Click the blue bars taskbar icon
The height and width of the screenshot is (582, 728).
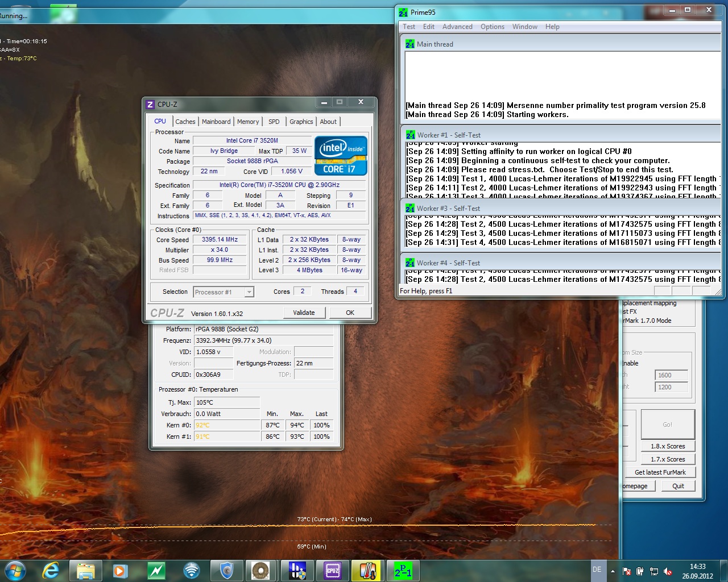pyautogui.click(x=297, y=570)
